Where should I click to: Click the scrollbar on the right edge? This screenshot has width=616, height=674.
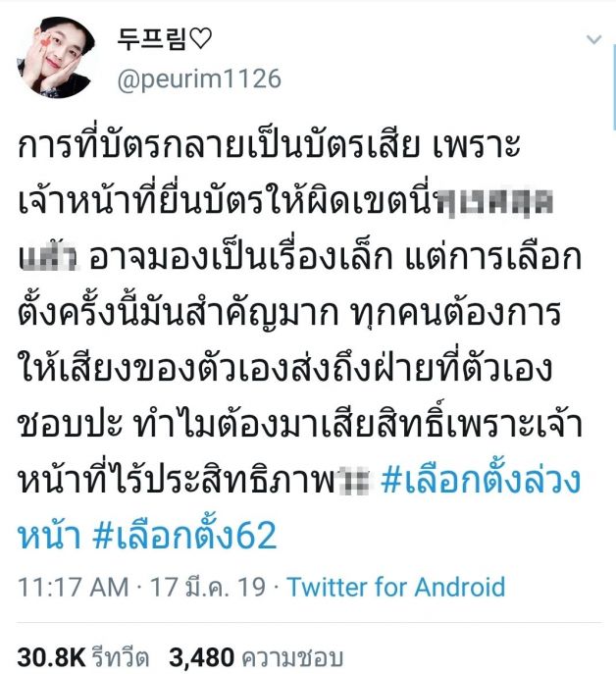pos(613,86)
